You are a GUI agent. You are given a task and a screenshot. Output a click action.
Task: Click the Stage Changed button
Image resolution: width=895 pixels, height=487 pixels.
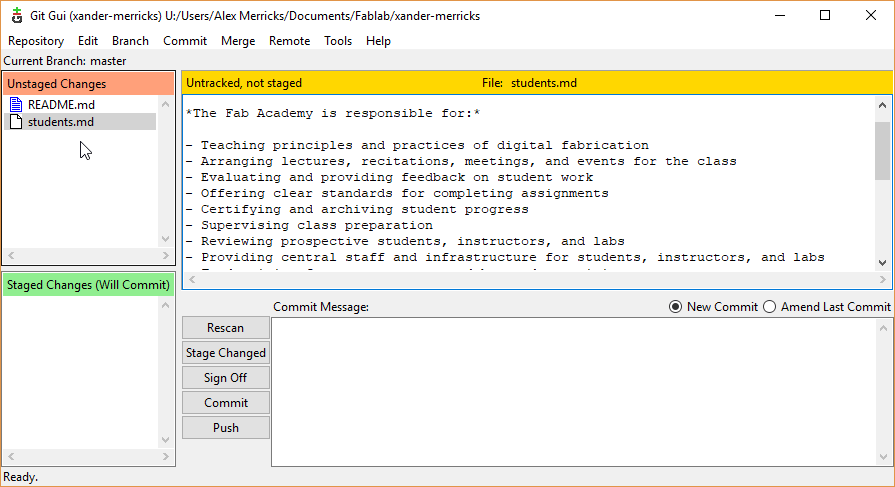[226, 353]
